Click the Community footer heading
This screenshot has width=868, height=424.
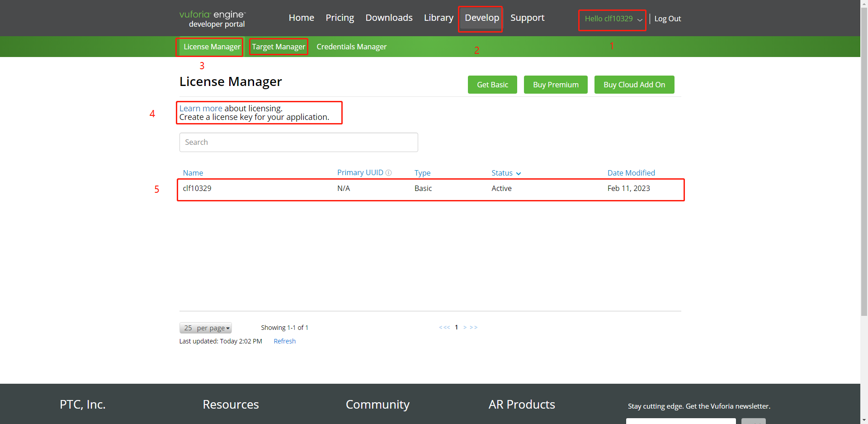point(377,405)
